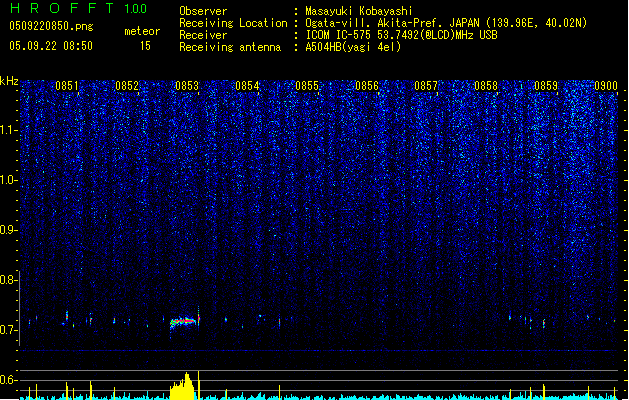Click the Observer field label
Viewport: 629px width, 400px height.
coord(203,11)
